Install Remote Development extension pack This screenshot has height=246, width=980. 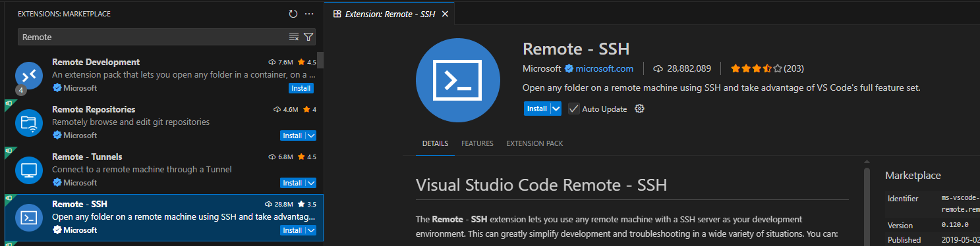[x=301, y=88]
